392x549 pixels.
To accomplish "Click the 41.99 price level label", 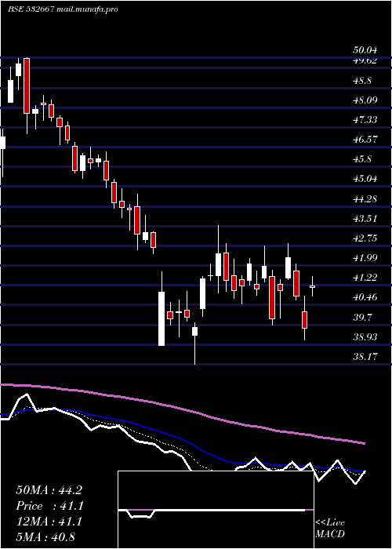I will tap(365, 258).
